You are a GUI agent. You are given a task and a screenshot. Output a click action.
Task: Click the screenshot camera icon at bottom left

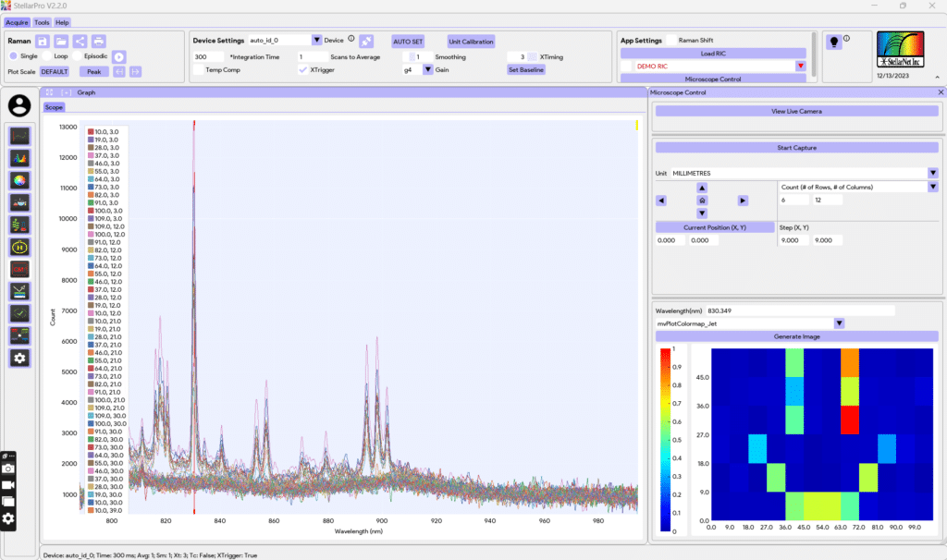coord(7,469)
